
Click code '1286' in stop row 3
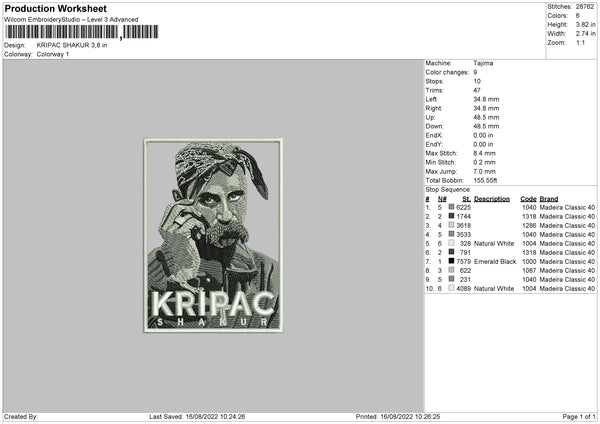529,225
